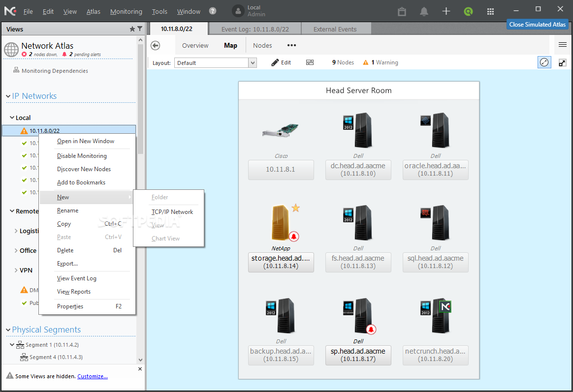The width and height of the screenshot is (573, 392).
Task: Open the alerts bell icon
Action: pyautogui.click(x=424, y=11)
